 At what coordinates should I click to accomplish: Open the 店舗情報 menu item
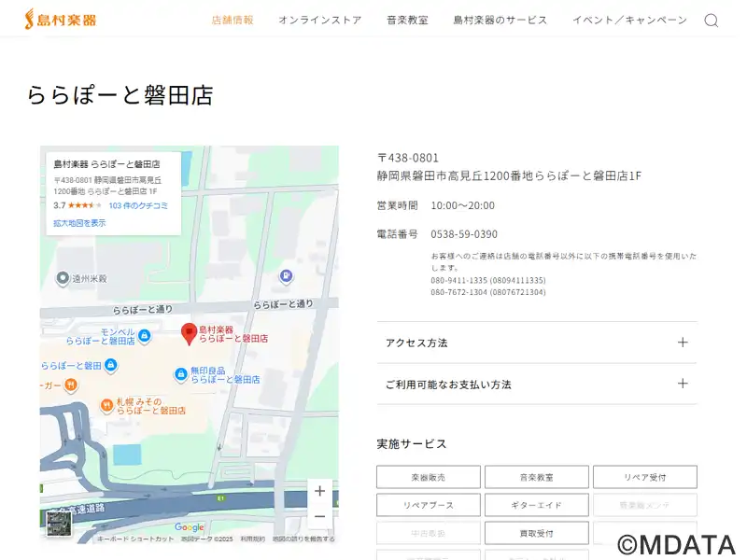click(x=233, y=20)
